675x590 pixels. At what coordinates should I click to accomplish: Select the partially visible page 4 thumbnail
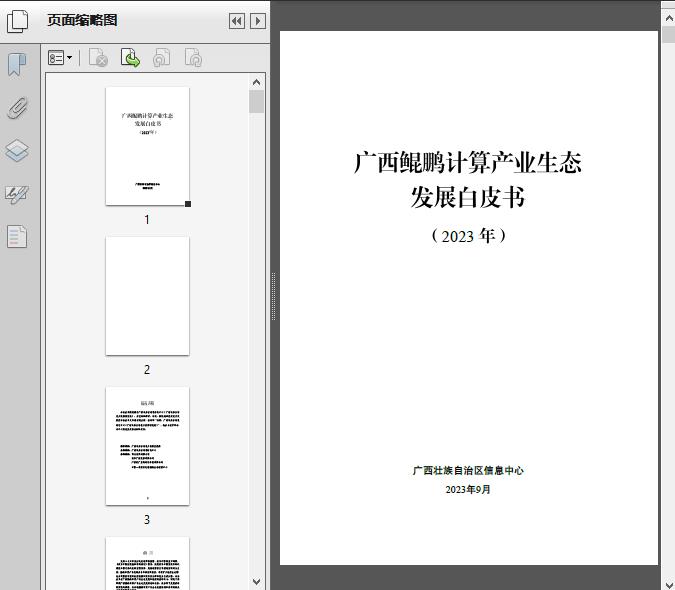tap(147, 563)
